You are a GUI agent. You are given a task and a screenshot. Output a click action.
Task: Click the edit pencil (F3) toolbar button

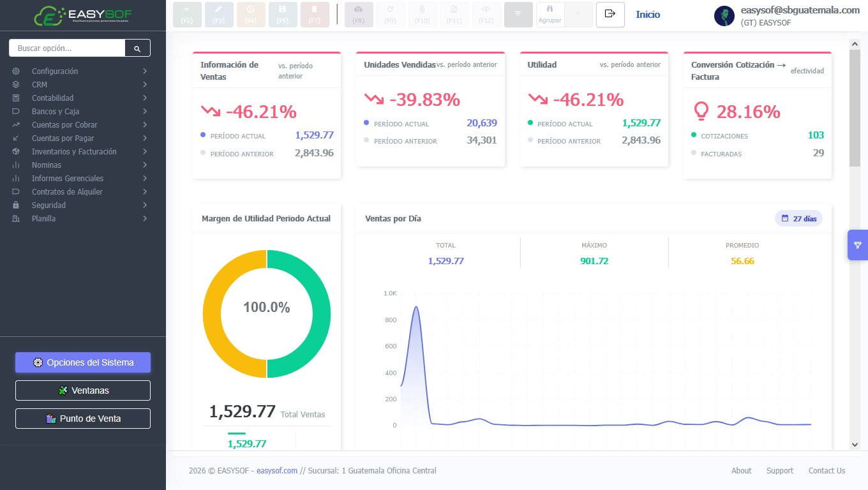click(x=219, y=14)
